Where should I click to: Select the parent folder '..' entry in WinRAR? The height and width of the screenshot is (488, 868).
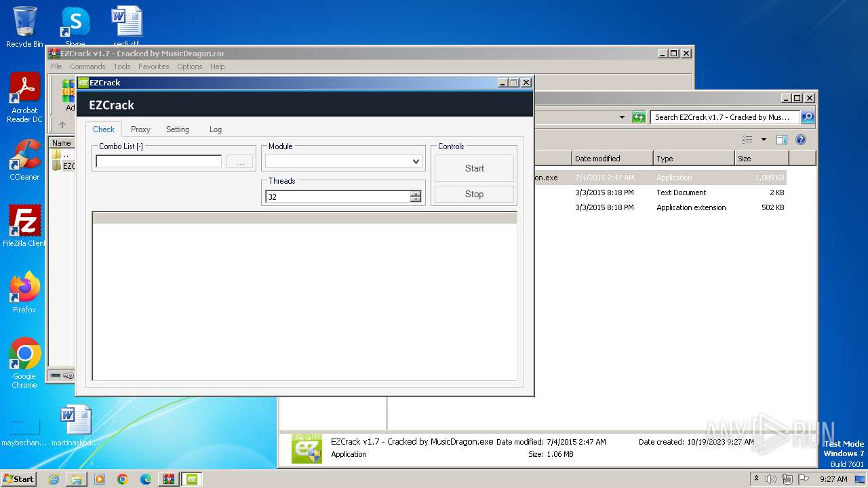[x=64, y=155]
